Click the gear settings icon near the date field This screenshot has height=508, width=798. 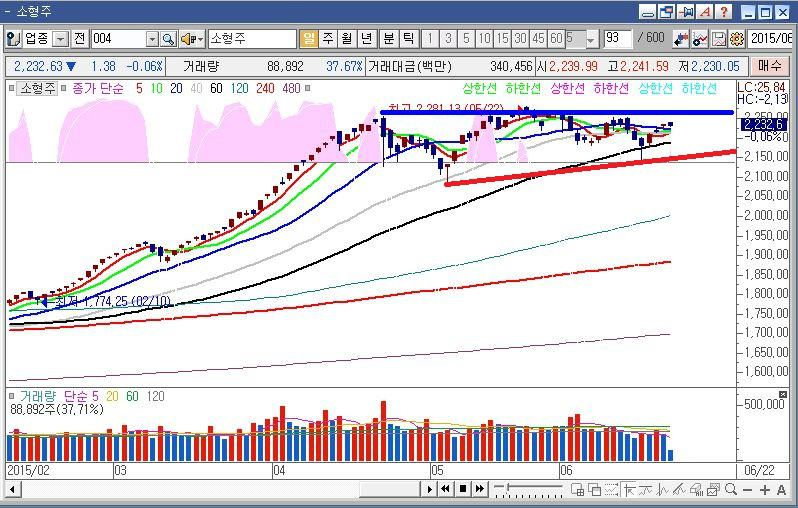pos(736,39)
